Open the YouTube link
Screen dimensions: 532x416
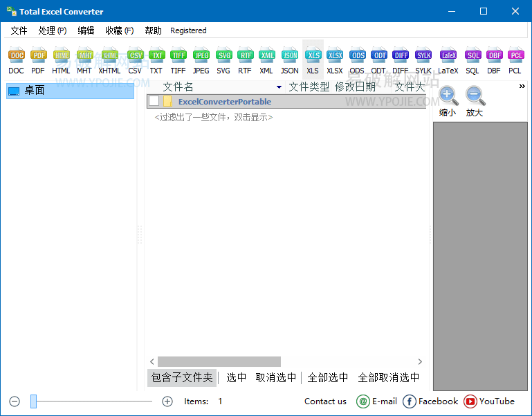click(x=489, y=401)
